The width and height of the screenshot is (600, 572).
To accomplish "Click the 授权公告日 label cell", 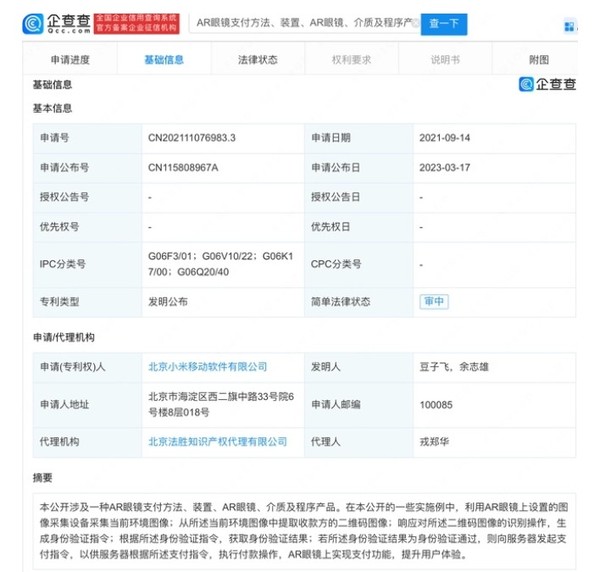I will (x=359, y=197).
